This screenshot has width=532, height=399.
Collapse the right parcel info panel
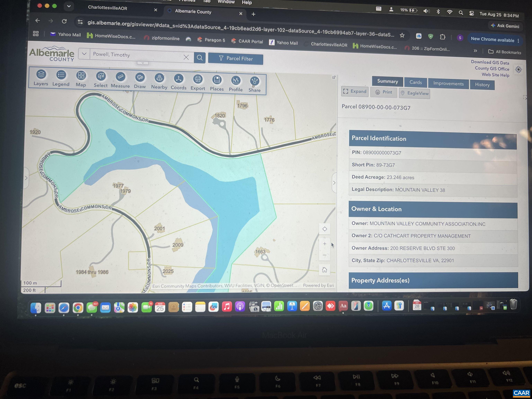[x=334, y=183]
